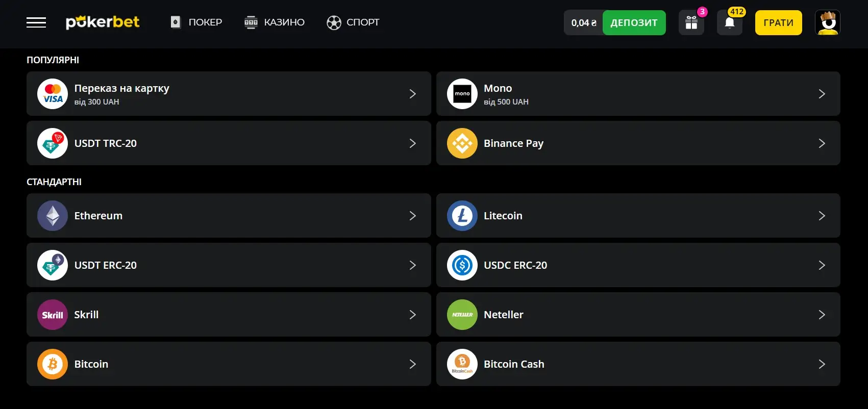Select the Bitcoin Cash label
Image resolution: width=868 pixels, height=409 pixels.
(514, 364)
